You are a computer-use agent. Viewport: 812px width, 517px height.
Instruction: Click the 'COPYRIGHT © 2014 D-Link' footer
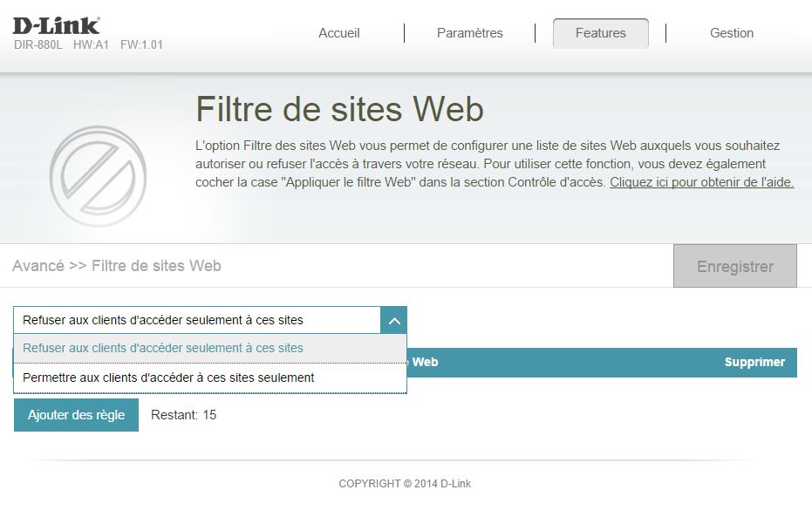pos(405,483)
